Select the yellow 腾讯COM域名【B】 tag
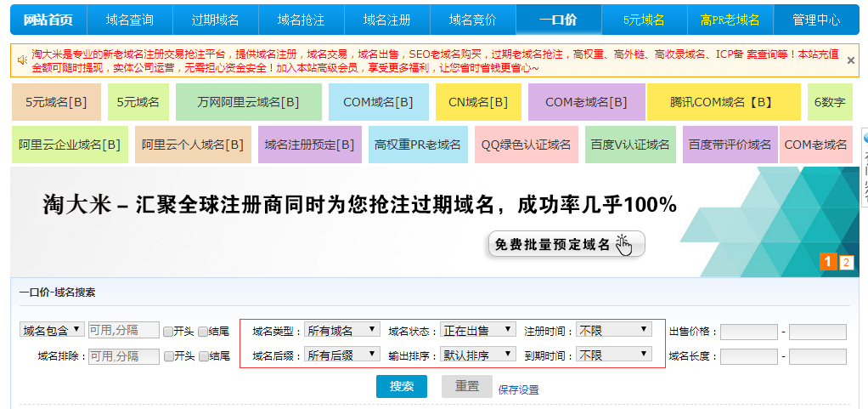 tap(723, 102)
